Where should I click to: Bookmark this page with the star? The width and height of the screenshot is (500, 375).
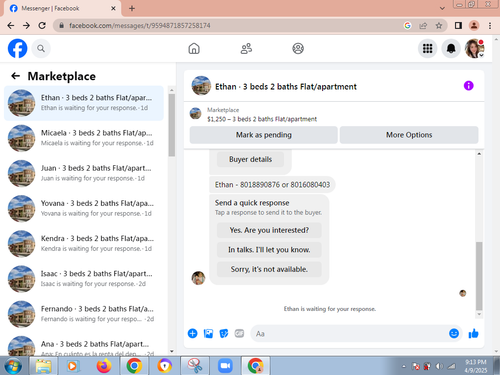[439, 25]
